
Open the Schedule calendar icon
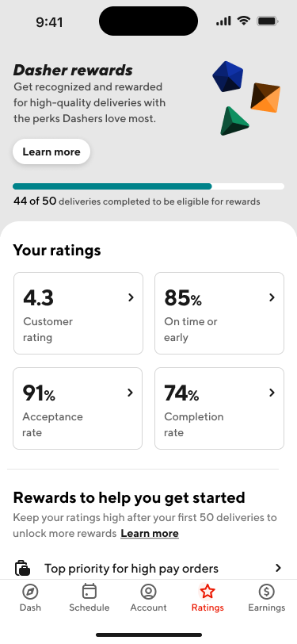89,592
